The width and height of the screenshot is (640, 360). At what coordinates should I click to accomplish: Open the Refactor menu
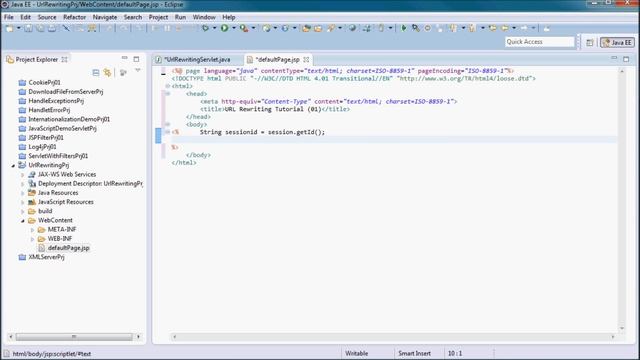click(x=74, y=17)
